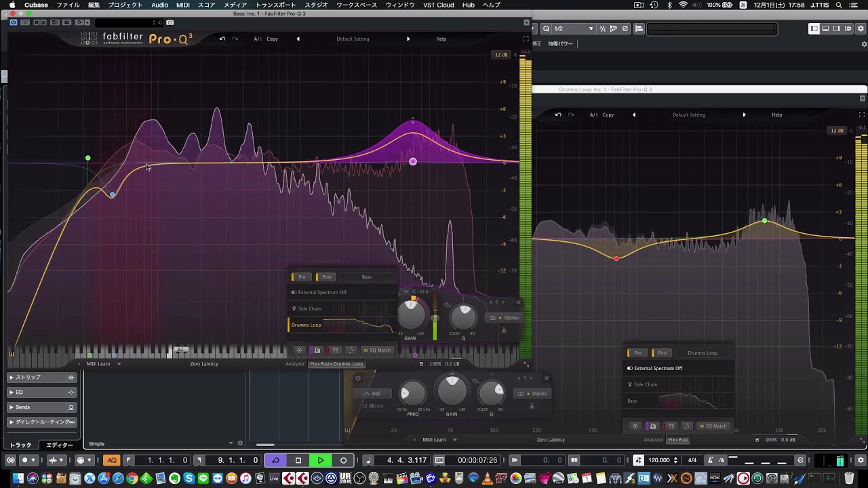868x488 pixels.
Task: Open the 1/2 quantize preset dropdown
Action: (x=574, y=28)
